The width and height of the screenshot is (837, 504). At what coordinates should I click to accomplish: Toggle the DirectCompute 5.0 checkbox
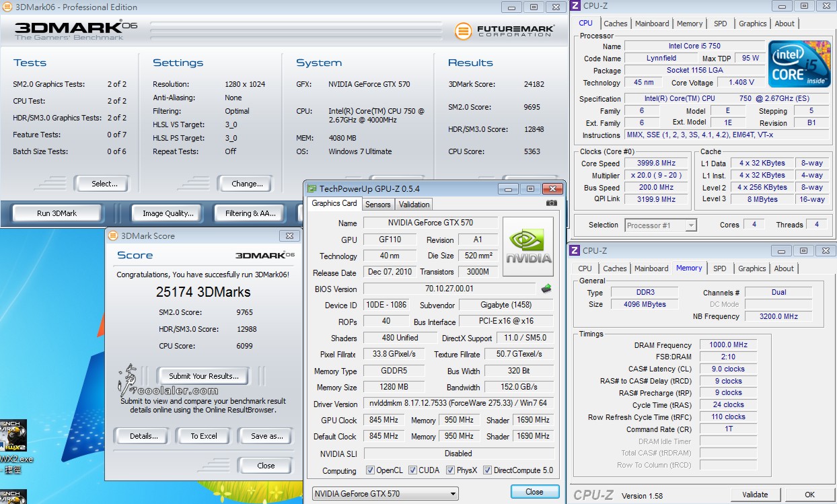pyautogui.click(x=487, y=470)
